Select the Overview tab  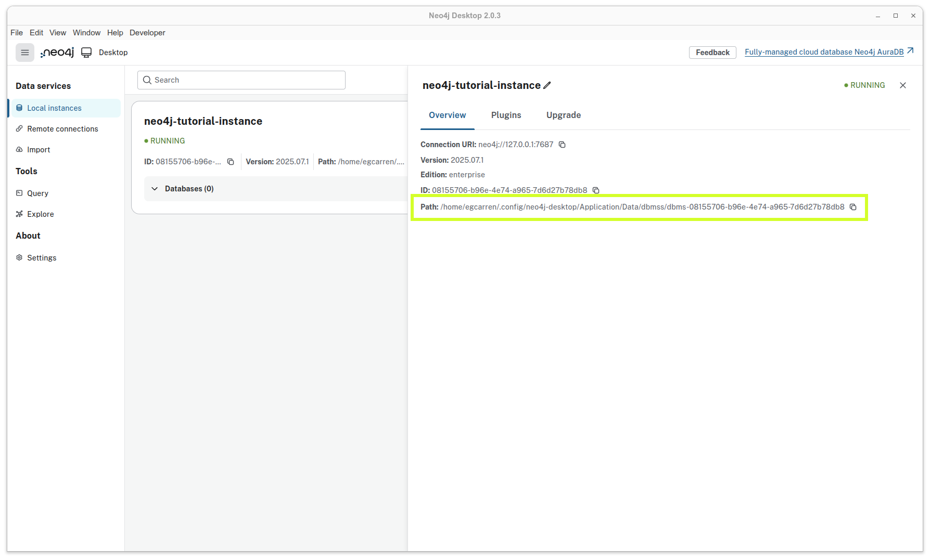[x=447, y=115]
